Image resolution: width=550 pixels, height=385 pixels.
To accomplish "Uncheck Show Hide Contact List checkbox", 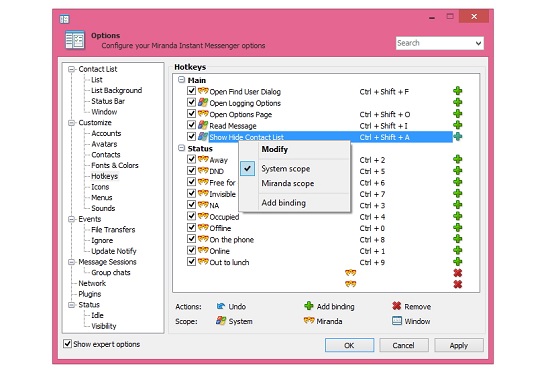I will tap(191, 136).
